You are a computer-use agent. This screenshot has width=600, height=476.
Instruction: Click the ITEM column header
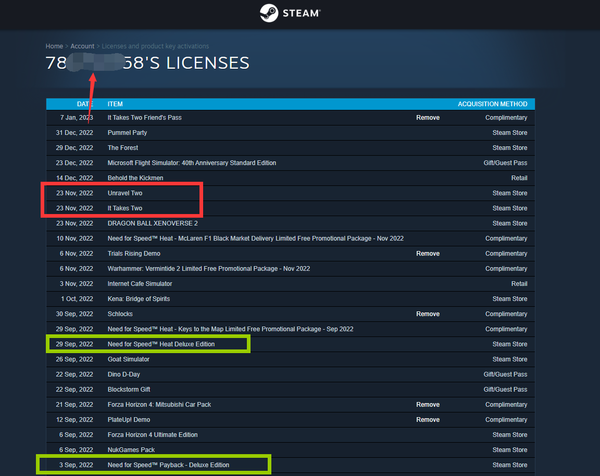[x=115, y=104]
